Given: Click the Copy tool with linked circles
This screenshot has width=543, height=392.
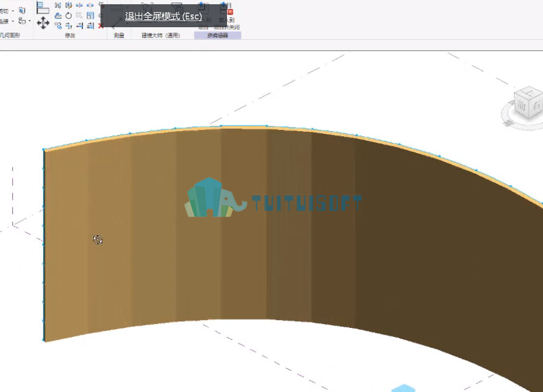Looking at the screenshot, I should 58,25.
